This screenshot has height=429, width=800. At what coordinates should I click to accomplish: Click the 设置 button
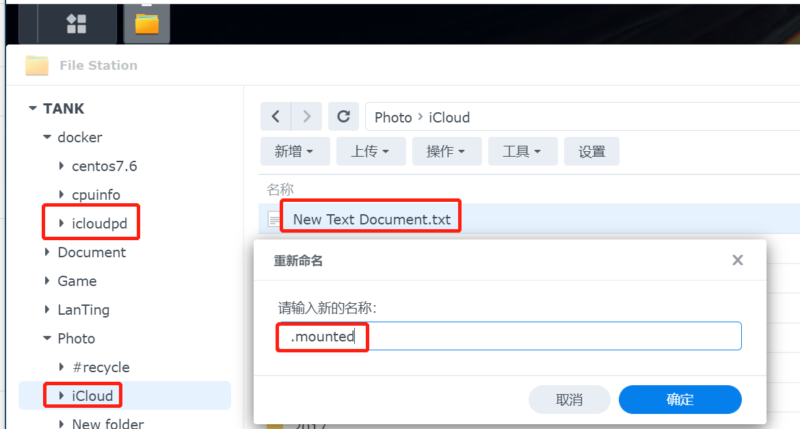[591, 151]
